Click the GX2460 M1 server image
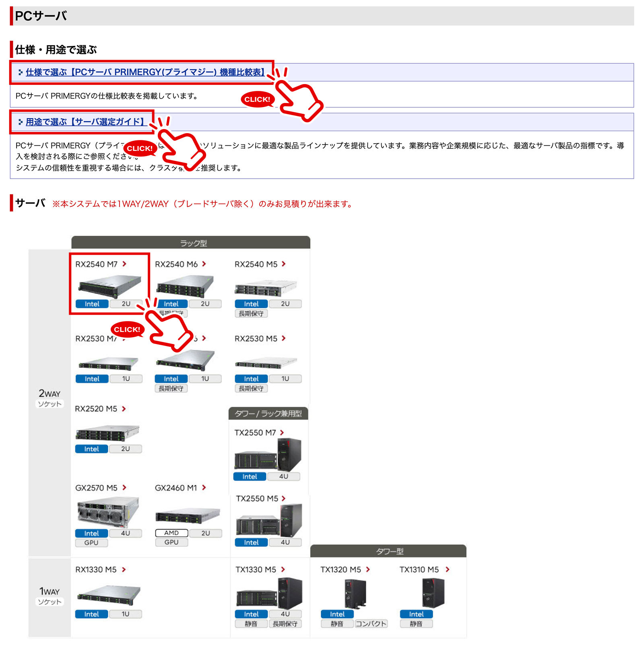Image resolution: width=644 pixels, height=649 pixels. pyautogui.click(x=188, y=516)
